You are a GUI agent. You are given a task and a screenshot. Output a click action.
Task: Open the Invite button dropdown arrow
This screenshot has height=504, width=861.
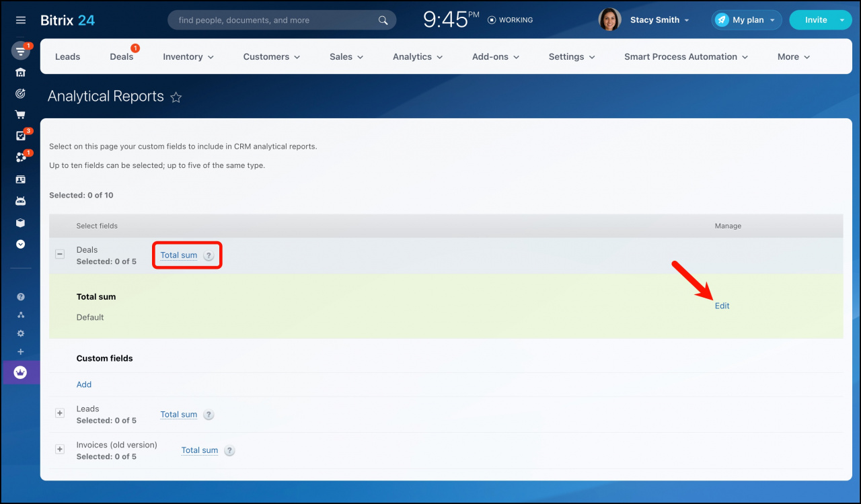pos(843,20)
